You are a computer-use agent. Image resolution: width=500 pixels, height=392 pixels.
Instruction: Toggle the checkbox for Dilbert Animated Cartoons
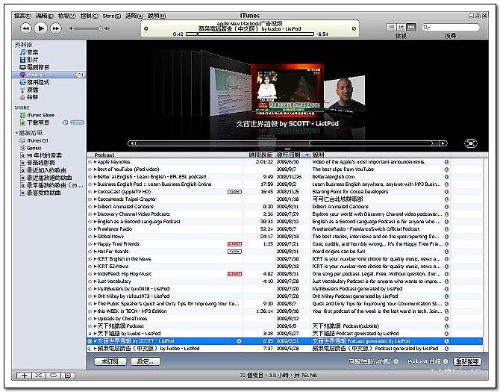[90, 207]
